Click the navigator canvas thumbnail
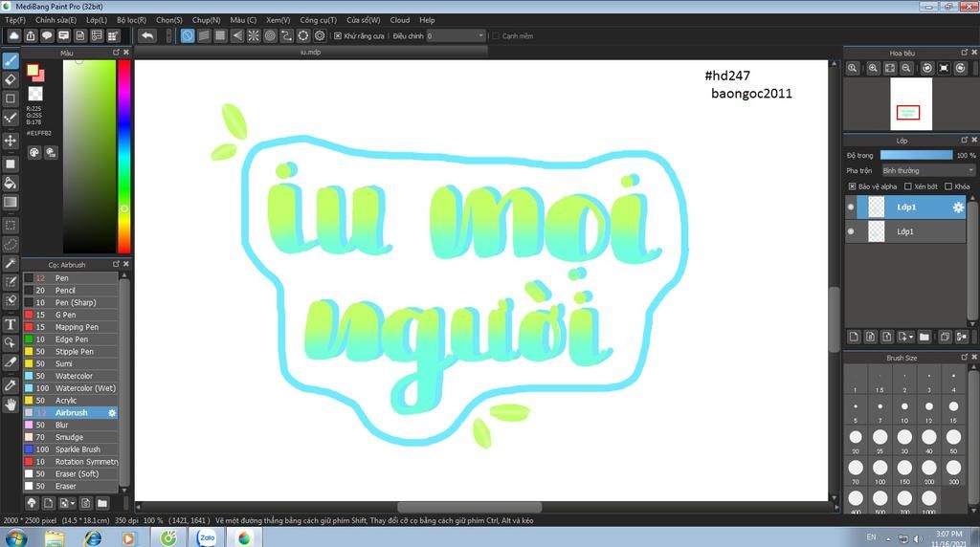 [x=911, y=103]
